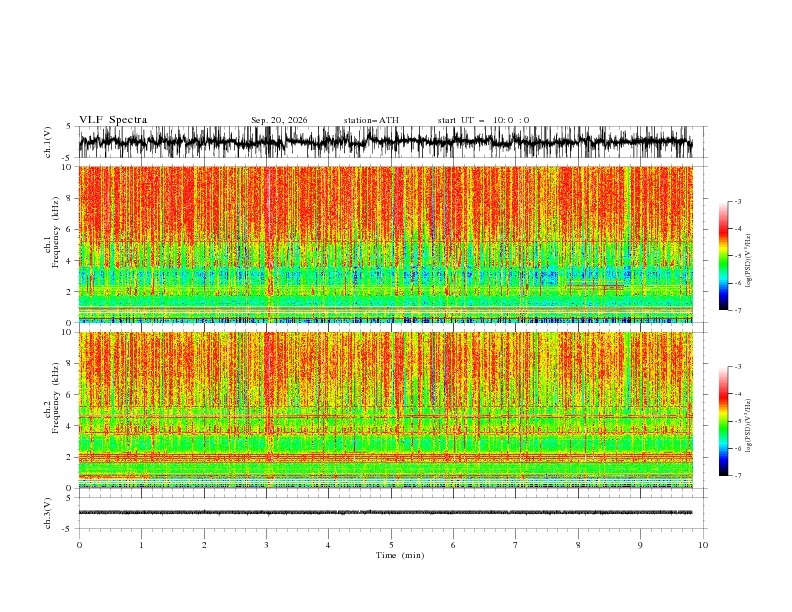
Task: Click the blue band near 3 kHz in ch.1
Action: [385, 276]
